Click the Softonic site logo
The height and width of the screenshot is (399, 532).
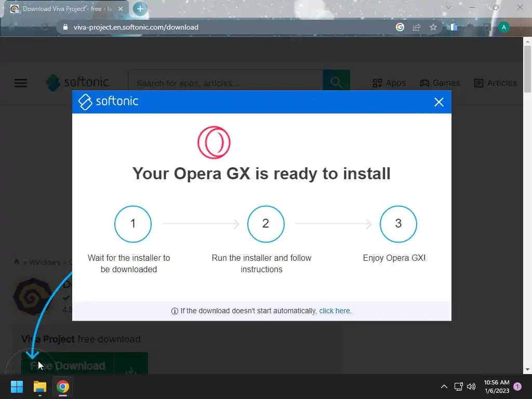click(x=77, y=83)
